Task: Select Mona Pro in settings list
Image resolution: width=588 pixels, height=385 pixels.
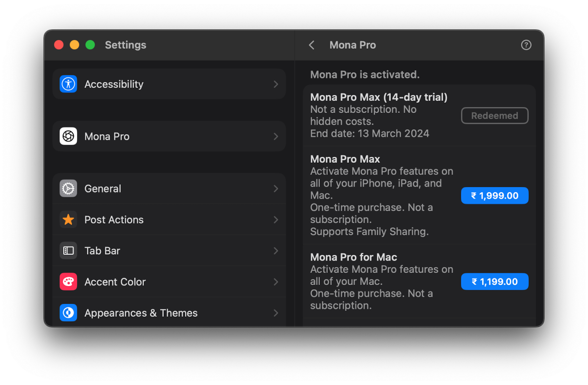Action: (x=169, y=136)
